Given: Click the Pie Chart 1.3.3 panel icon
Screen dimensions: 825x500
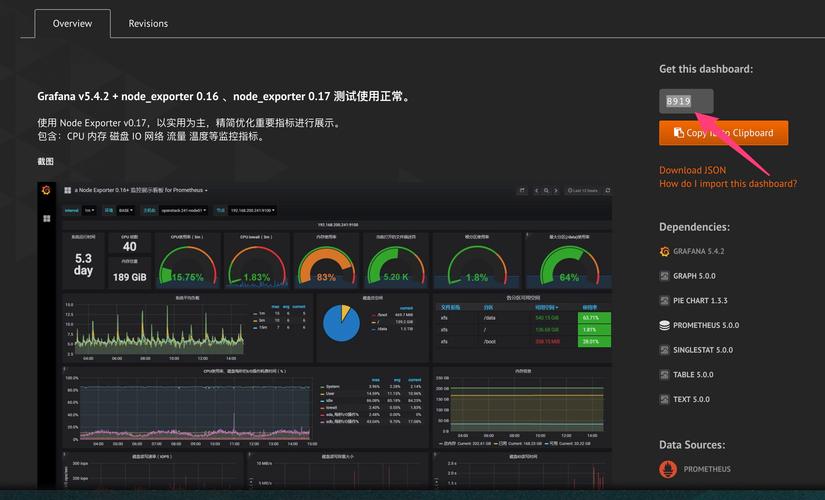Looking at the screenshot, I should point(665,301).
